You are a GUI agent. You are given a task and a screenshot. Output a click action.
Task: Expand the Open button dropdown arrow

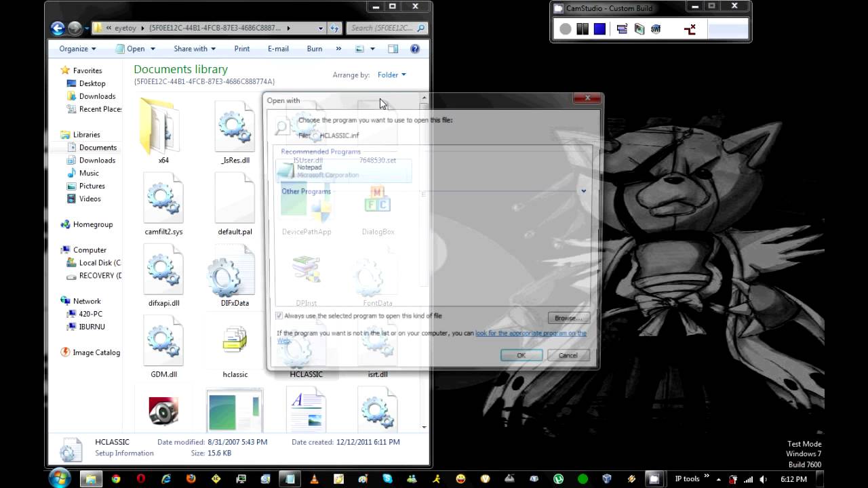click(x=153, y=49)
